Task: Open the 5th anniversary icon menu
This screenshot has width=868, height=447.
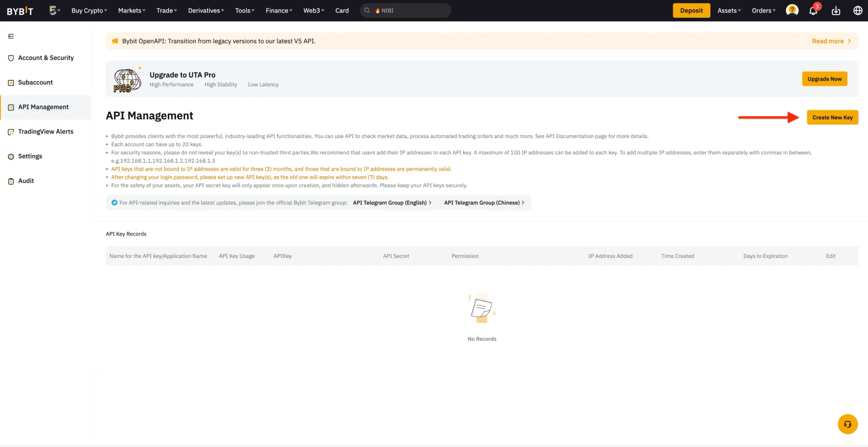Action: (55, 10)
